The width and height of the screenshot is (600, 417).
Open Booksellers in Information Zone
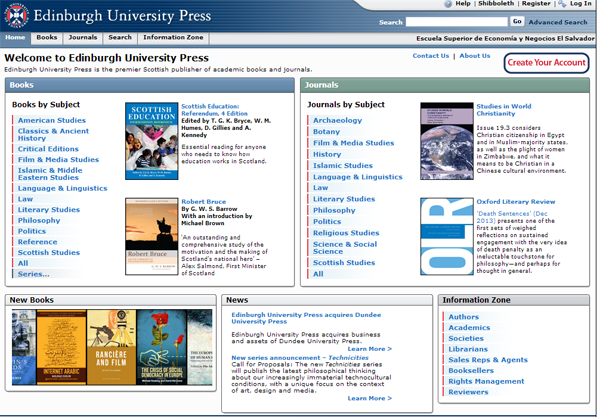click(471, 371)
